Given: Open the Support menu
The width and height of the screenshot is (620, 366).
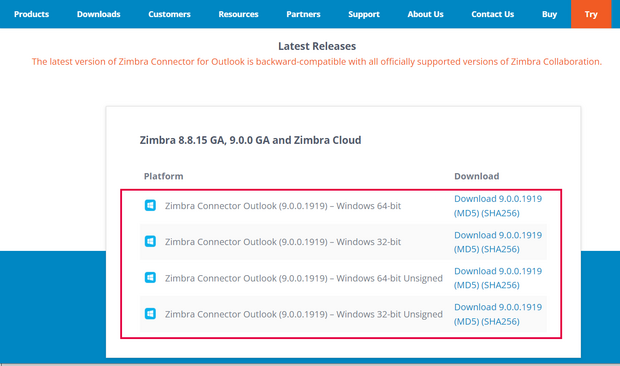Looking at the screenshot, I should pos(364,14).
